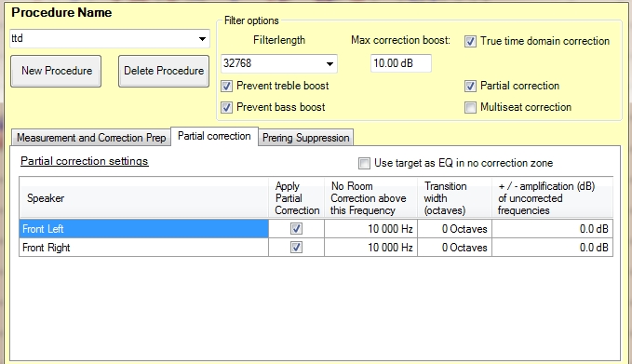Image resolution: width=632 pixels, height=364 pixels.
Task: Select the Partial correction tab
Action: click(x=214, y=136)
